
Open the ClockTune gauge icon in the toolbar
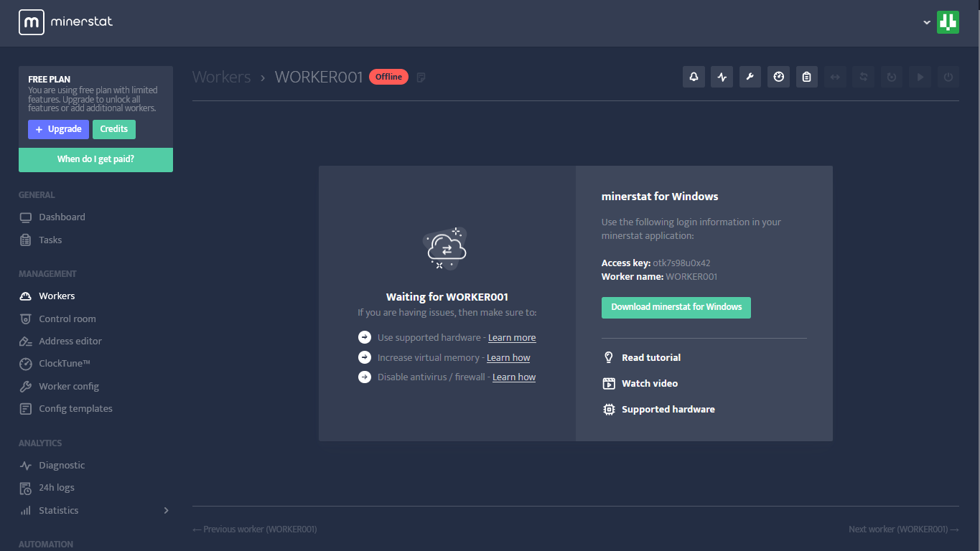pyautogui.click(x=778, y=77)
